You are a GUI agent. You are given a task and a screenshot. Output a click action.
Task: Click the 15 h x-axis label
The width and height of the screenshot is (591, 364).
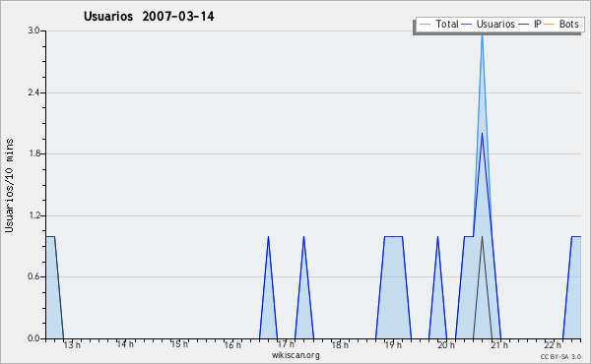coord(179,344)
